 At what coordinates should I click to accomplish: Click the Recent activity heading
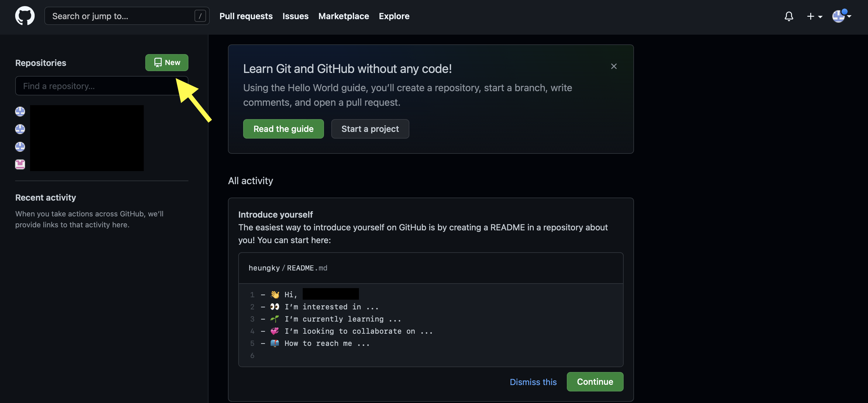click(x=46, y=198)
